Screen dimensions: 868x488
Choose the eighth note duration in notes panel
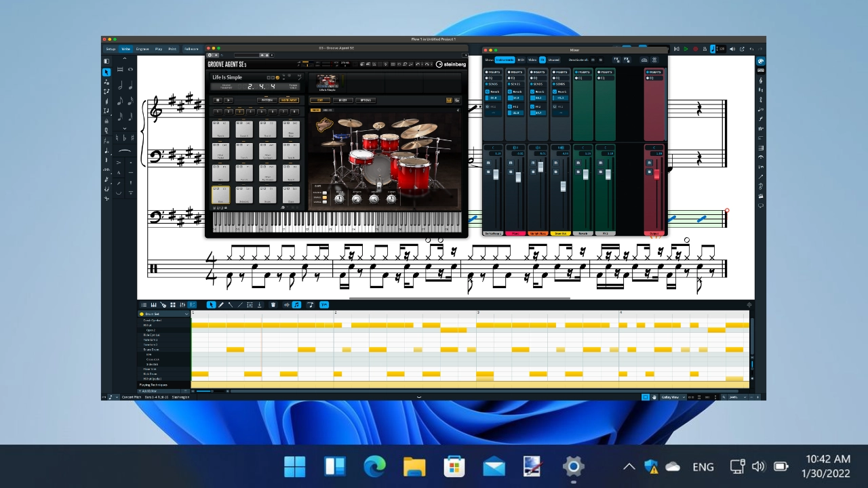coord(120,101)
